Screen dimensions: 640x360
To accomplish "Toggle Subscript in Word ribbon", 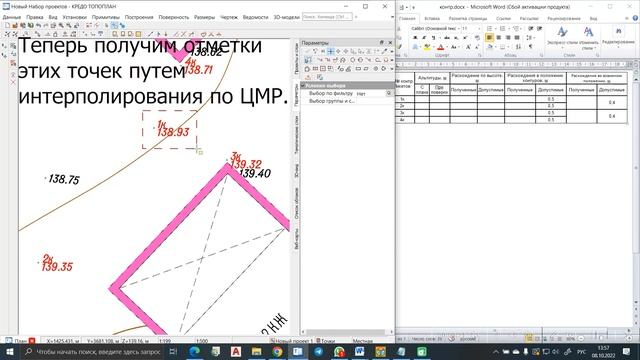I will [x=456, y=38].
